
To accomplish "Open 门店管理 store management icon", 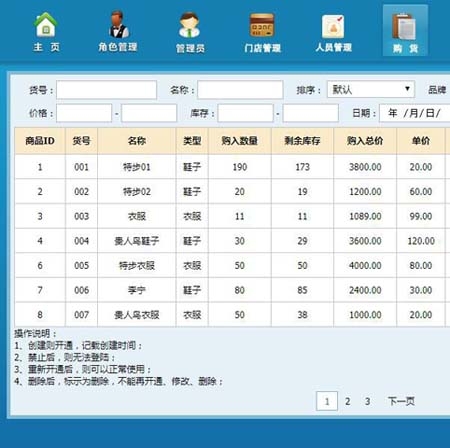I will (x=262, y=33).
